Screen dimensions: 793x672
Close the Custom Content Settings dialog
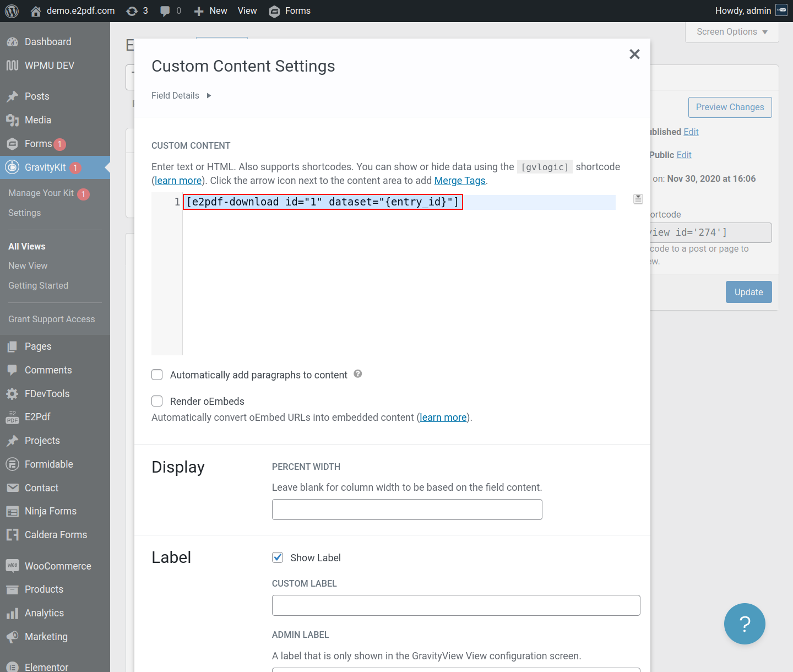click(x=634, y=54)
